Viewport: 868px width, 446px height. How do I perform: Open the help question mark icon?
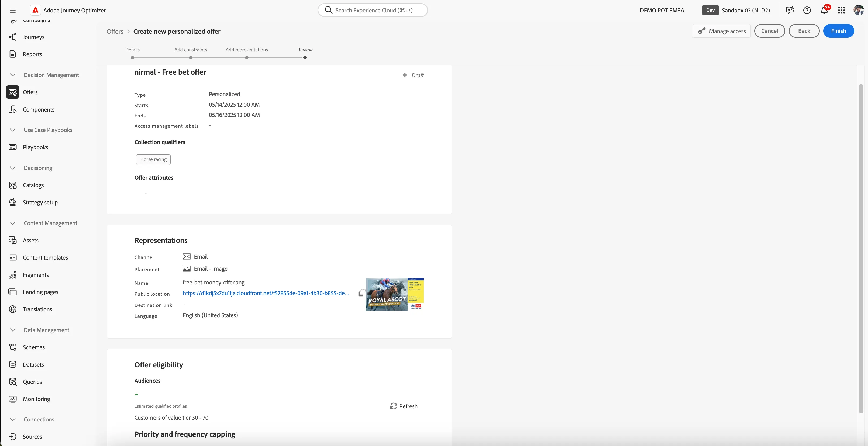807,10
